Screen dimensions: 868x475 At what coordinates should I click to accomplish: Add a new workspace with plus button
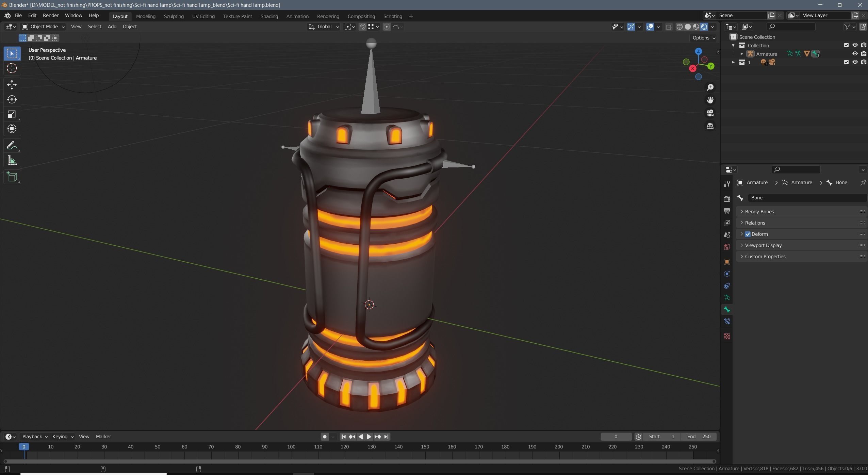[411, 16]
